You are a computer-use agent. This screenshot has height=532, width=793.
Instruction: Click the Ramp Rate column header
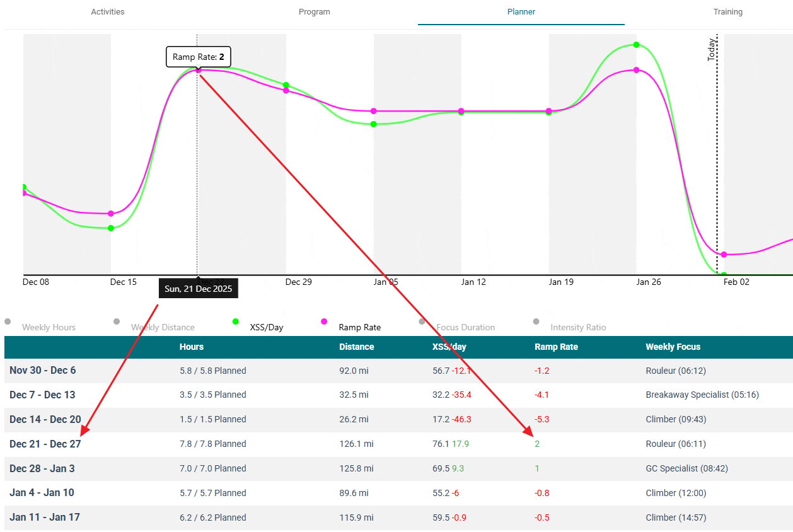(x=556, y=347)
